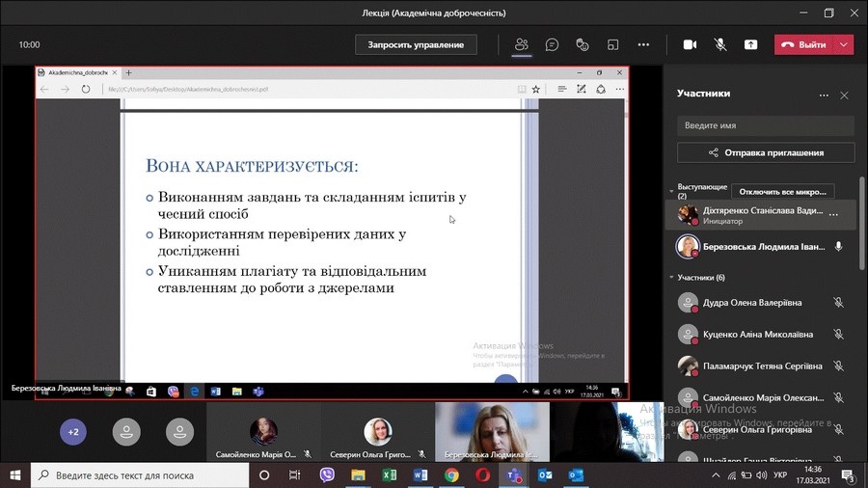
Task: Collapse the Участники (6) section
Action: (671, 277)
